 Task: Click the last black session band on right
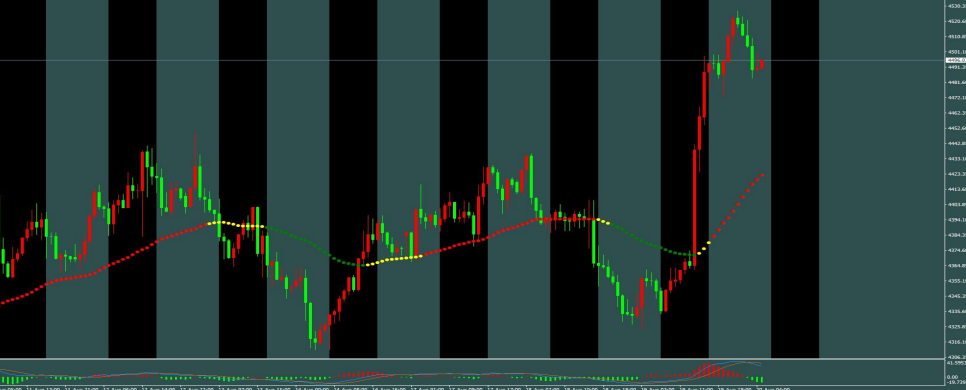(795, 179)
